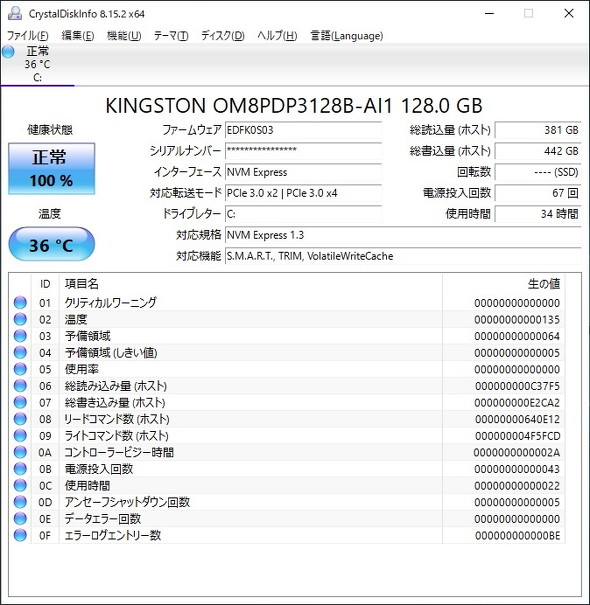This screenshot has height=605, width=590.
Task: Select the C: drive tab with 36 °C
Action: [x=37, y=64]
